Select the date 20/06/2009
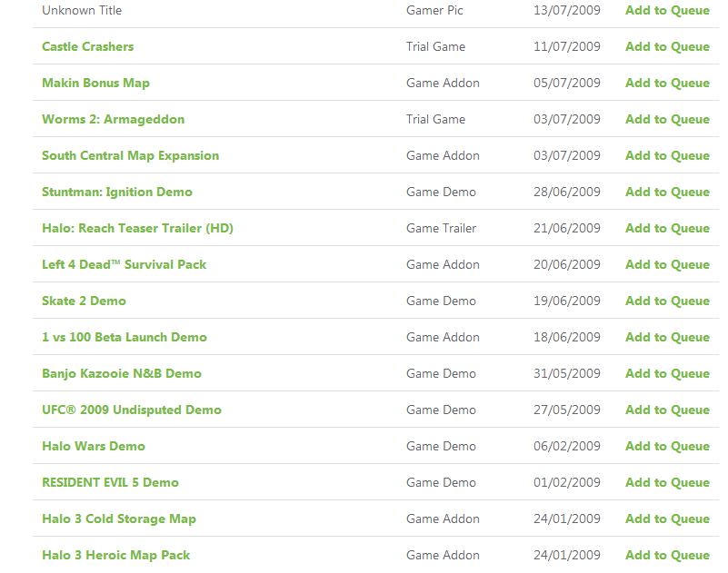Image resolution: width=728 pixels, height=573 pixels. click(567, 264)
